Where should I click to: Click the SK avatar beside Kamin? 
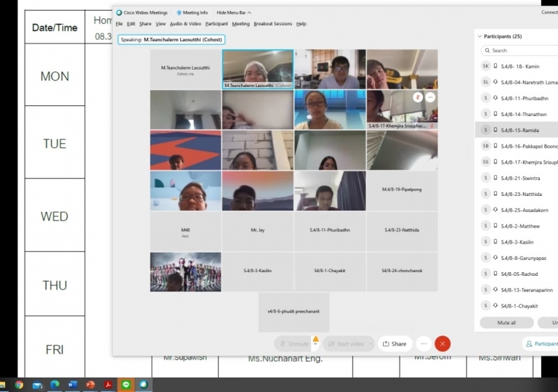click(486, 66)
